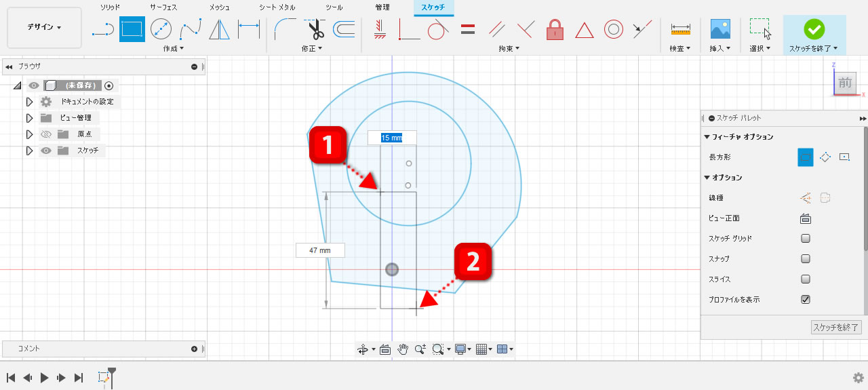Expand the ドキュメントの設定 tree node
The height and width of the screenshot is (390, 868).
[x=29, y=102]
